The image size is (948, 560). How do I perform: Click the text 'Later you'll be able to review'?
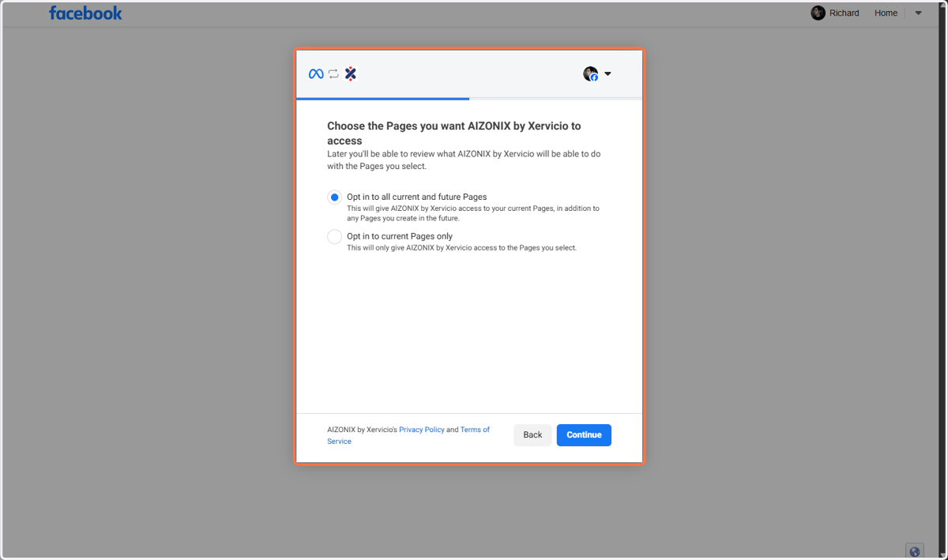pos(464,160)
